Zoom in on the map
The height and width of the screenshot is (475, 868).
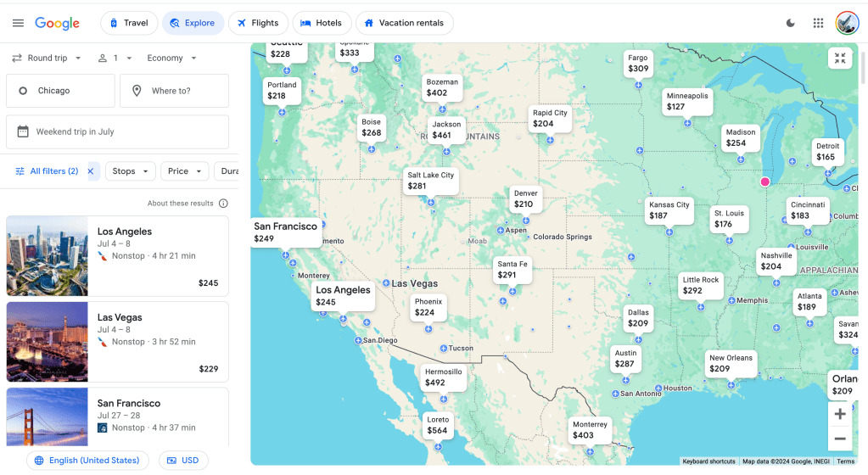[839, 414]
